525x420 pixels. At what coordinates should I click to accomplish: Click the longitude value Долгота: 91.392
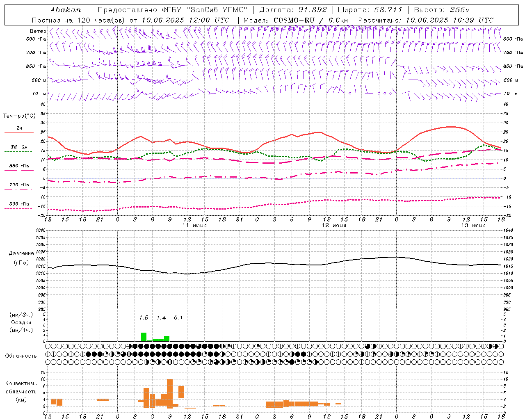(293, 10)
